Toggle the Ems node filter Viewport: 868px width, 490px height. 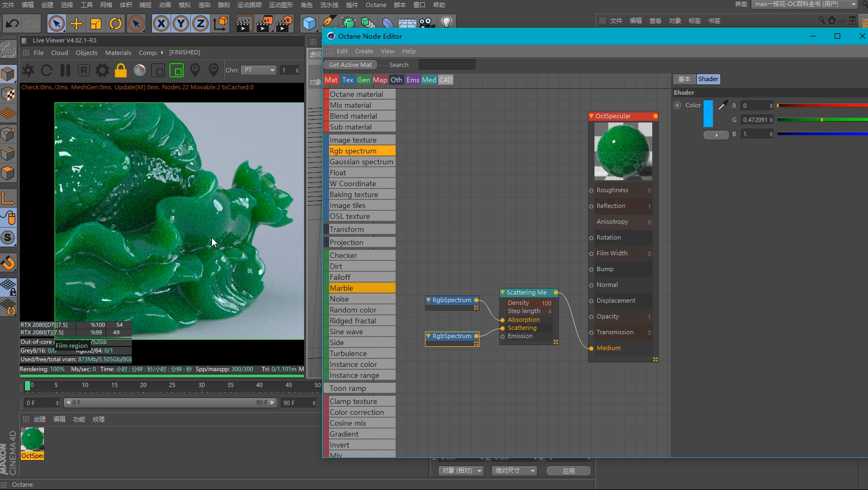[413, 79]
